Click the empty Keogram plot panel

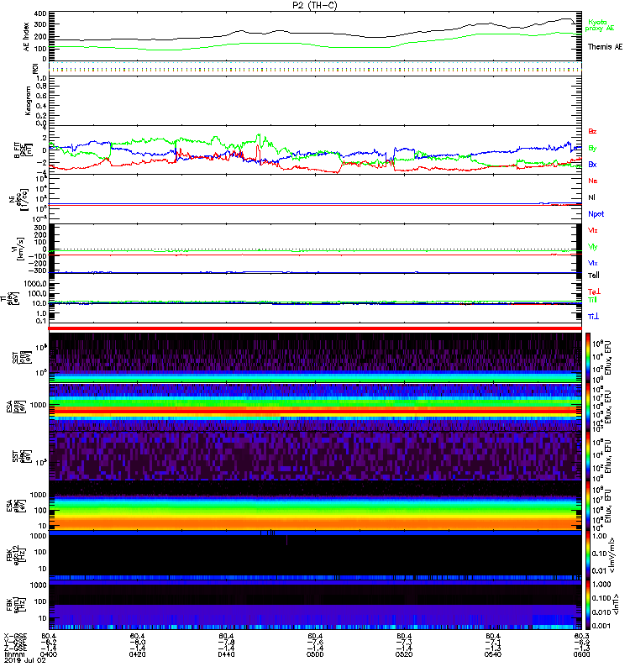pyautogui.click(x=315, y=101)
